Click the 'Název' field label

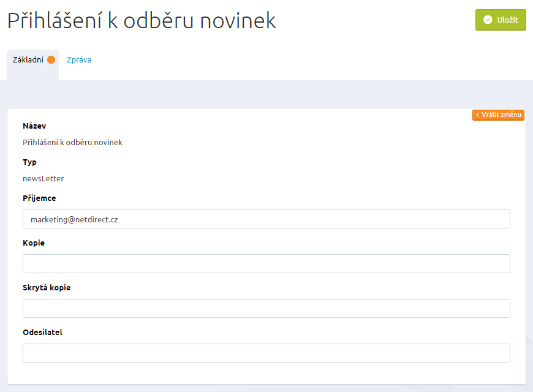coord(34,126)
